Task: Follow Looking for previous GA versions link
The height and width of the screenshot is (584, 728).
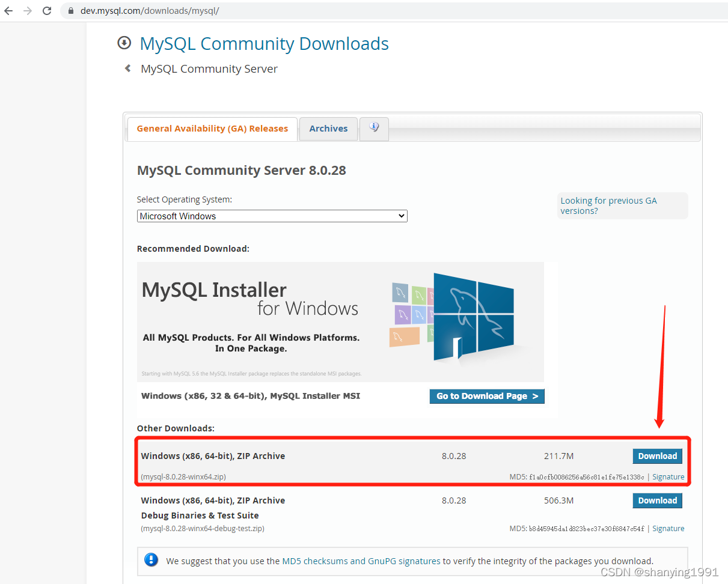Action: [608, 205]
